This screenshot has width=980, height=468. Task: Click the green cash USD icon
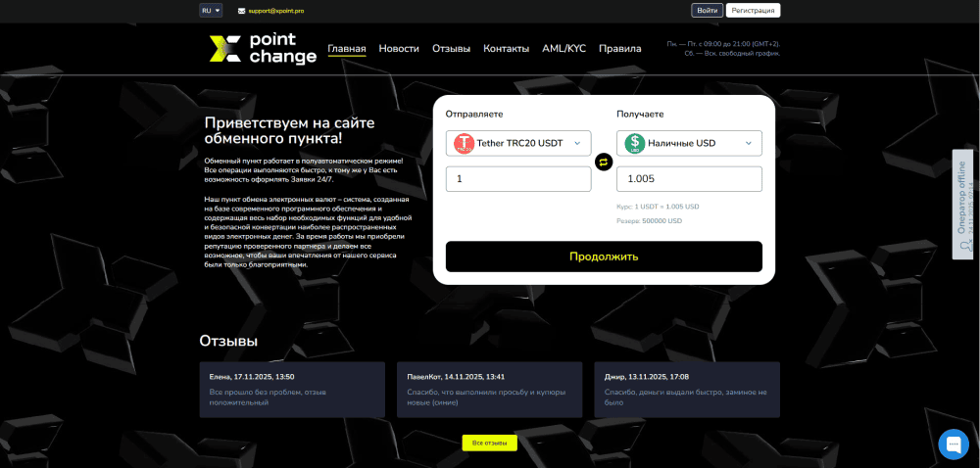click(x=634, y=143)
